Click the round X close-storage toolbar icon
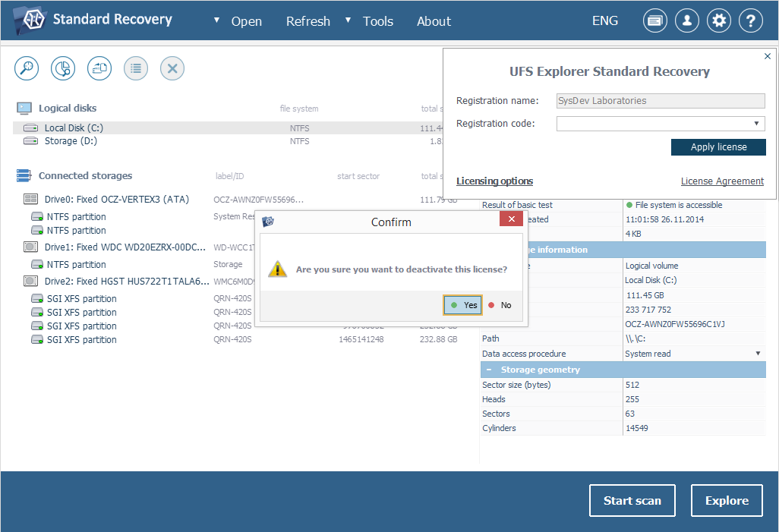 point(172,68)
